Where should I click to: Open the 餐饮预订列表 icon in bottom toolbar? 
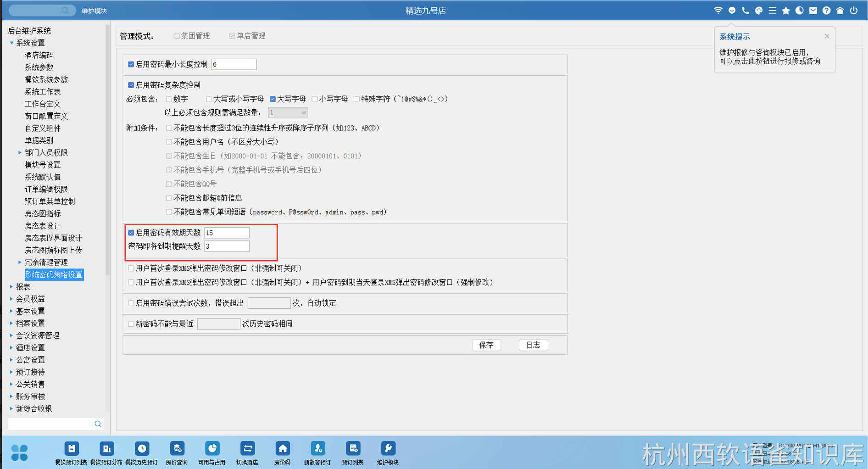(71, 449)
